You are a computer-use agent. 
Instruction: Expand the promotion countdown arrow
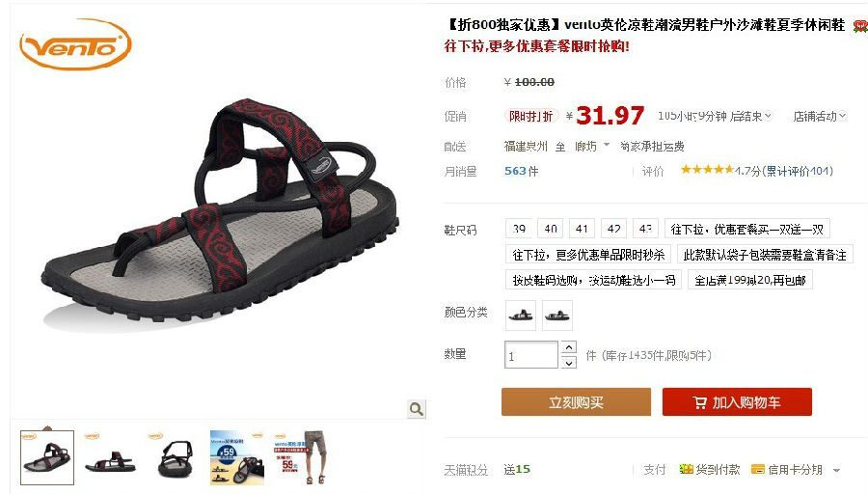tap(768, 116)
